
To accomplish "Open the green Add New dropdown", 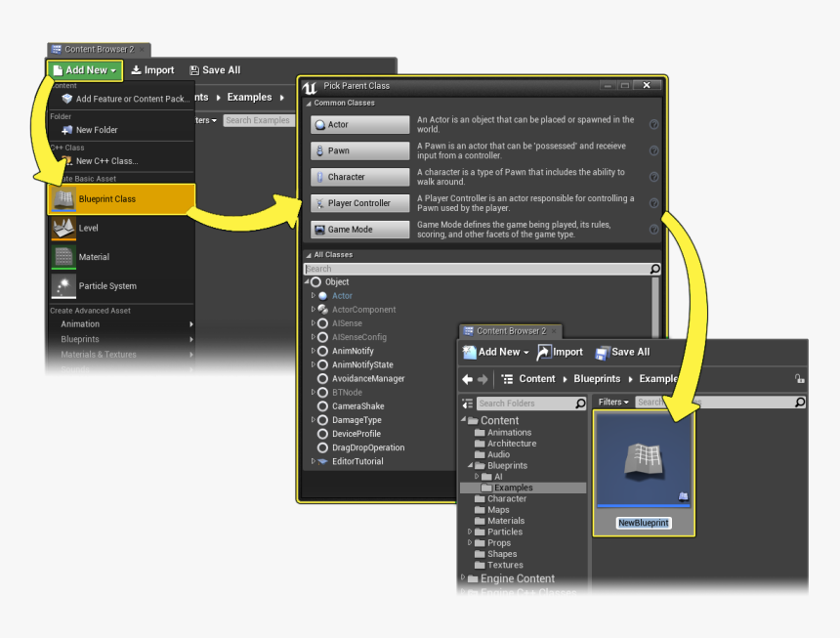I will point(85,70).
